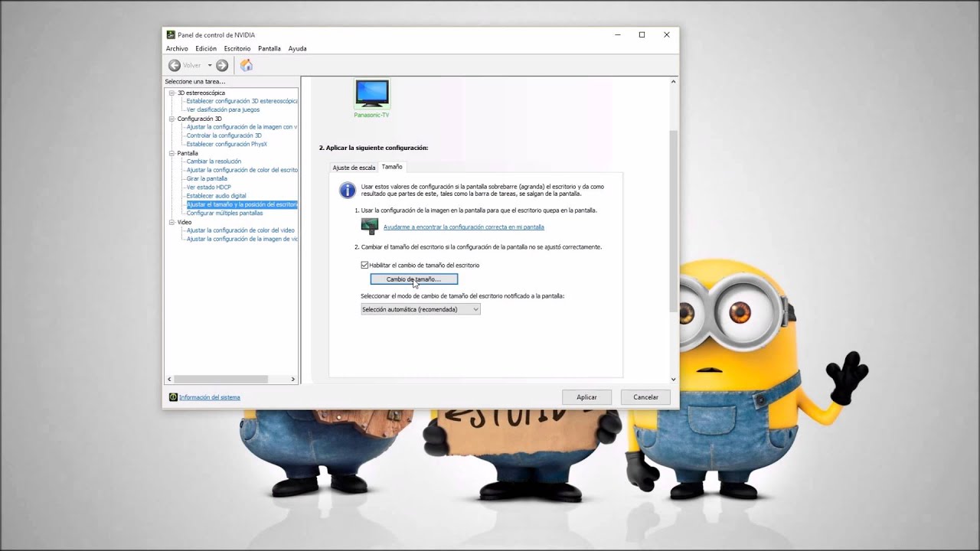Viewport: 980px width, 551px height.
Task: Click the blue information icon
Action: 348,190
